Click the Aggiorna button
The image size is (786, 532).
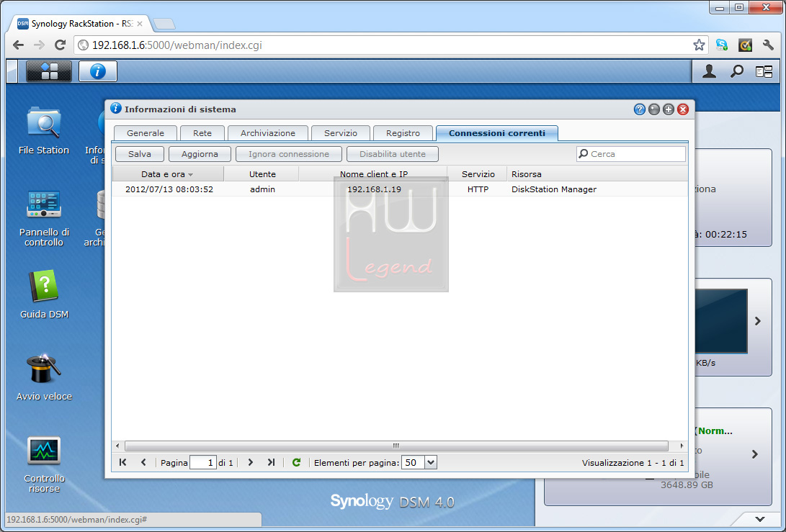(200, 154)
